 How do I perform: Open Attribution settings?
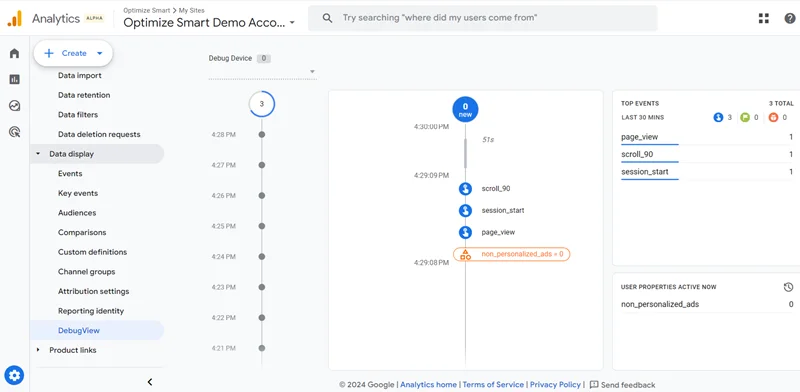(x=93, y=291)
